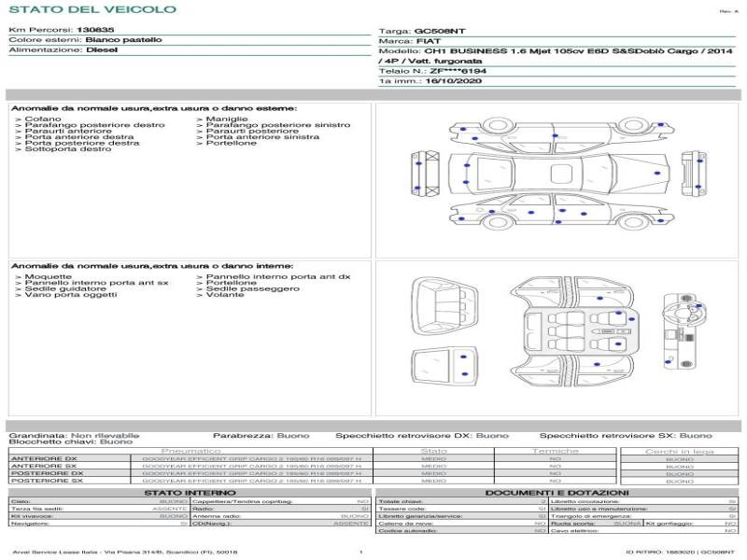747x560 pixels.
Task: Click the interior seating layout diagram
Action: coord(573,331)
